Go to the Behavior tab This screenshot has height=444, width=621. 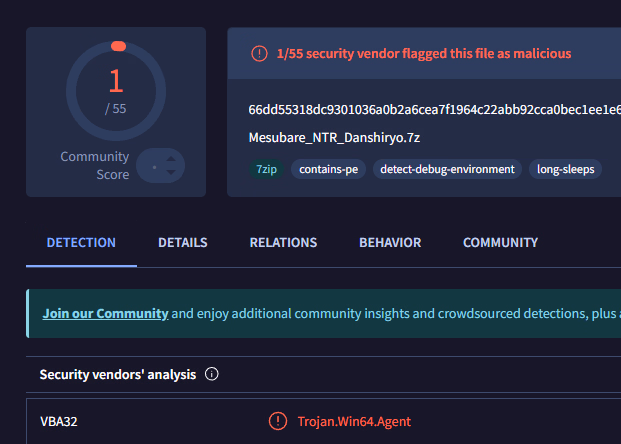click(390, 243)
